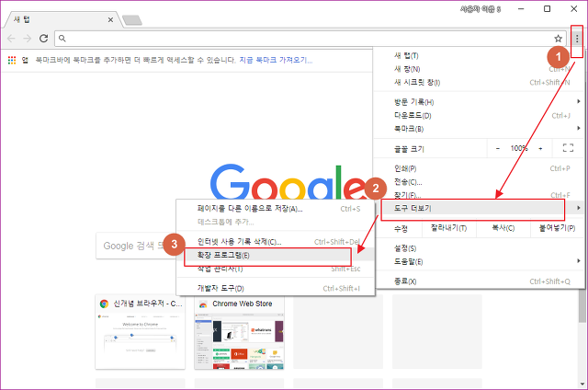Viewport: 588px width, 390px height.
Task: Open the Apps grid icon in bookmark bar
Action: point(12,60)
